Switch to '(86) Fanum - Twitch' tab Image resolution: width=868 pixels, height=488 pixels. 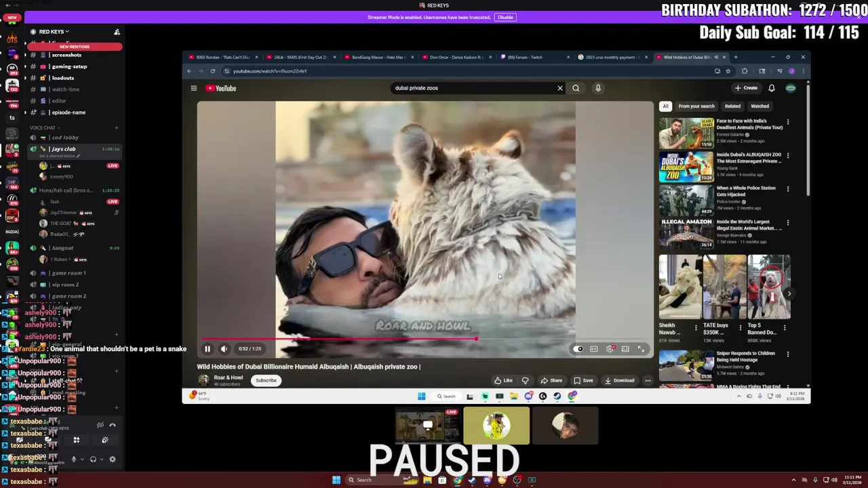pyautogui.click(x=534, y=58)
